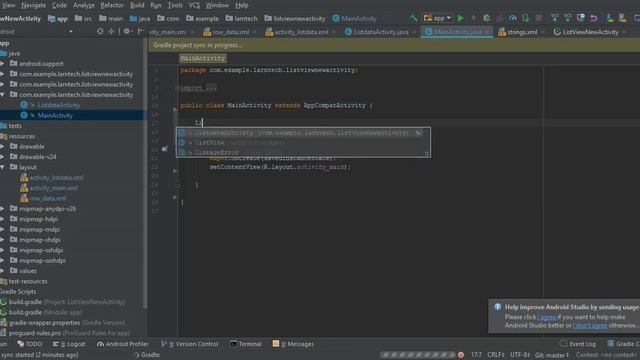Open the app run configuration dropdown
Screen dimensions: 640x360
(x=438, y=18)
